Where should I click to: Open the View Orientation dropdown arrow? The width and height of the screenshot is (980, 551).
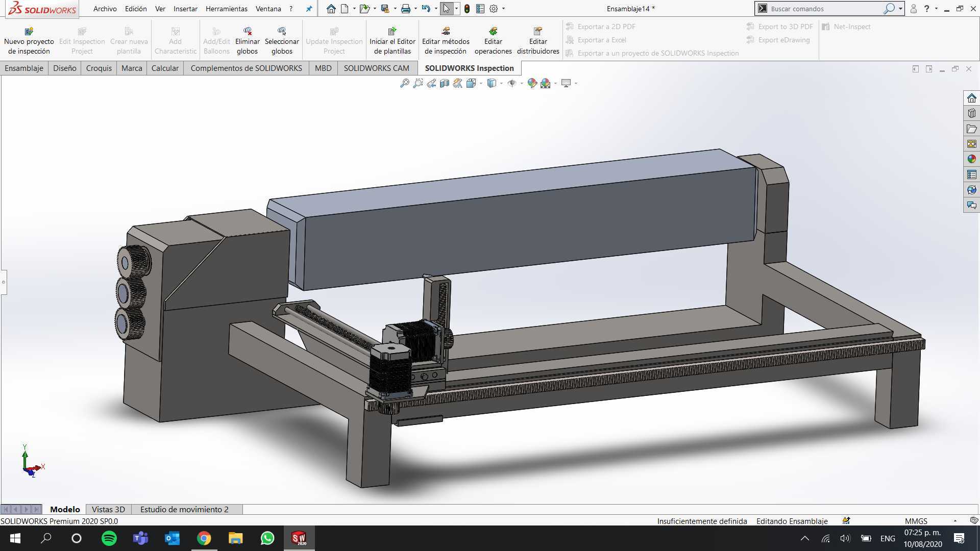click(481, 83)
